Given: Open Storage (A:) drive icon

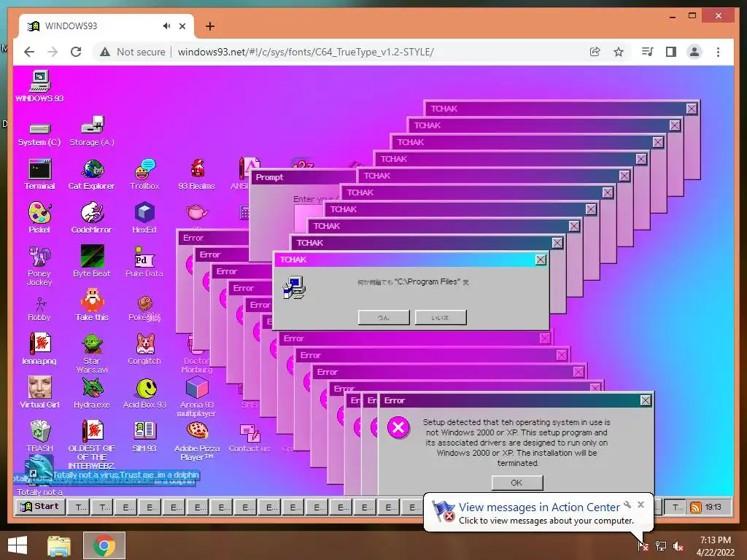Looking at the screenshot, I should (x=92, y=131).
